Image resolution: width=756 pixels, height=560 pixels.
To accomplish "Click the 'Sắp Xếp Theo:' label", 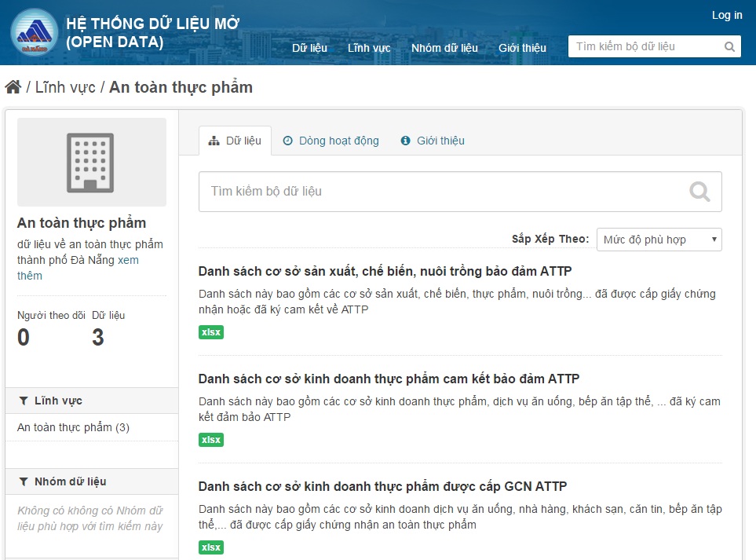I will (550, 240).
